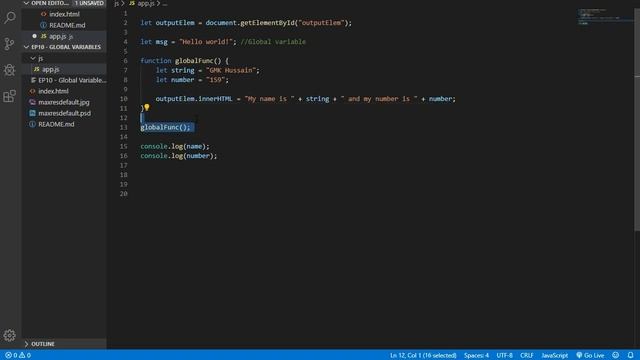
Task: Click the "Hello world!" string literal
Action: (206, 42)
